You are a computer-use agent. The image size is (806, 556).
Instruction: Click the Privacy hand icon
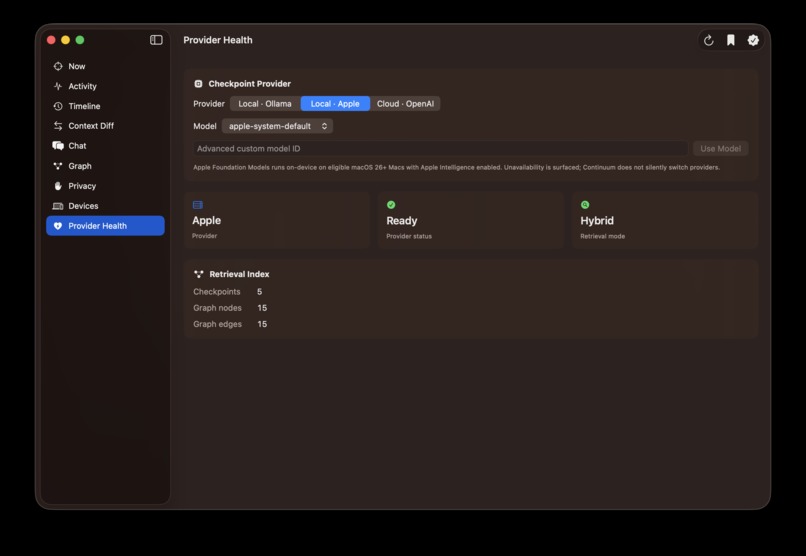pyautogui.click(x=58, y=186)
